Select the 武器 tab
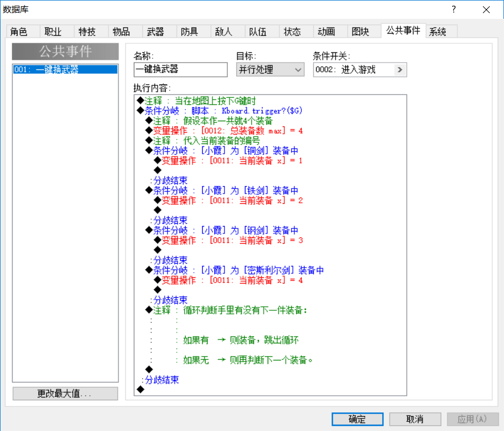The image size is (504, 431). (159, 31)
